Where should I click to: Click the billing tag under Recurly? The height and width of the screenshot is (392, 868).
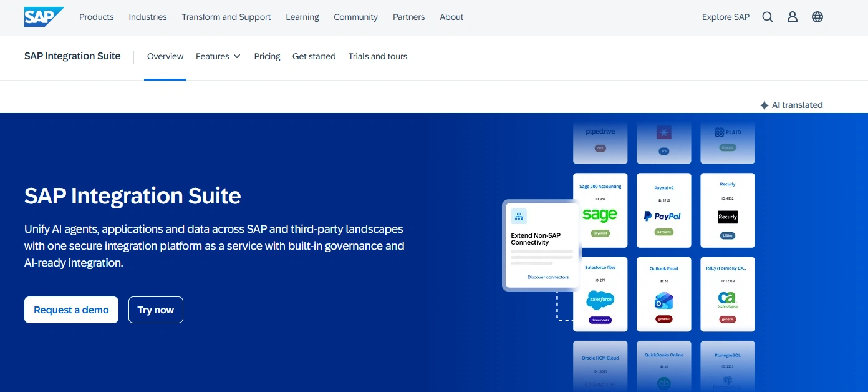coord(728,235)
